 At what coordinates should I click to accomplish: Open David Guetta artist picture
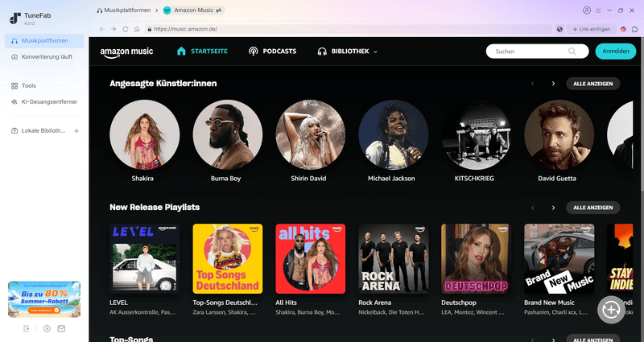559,134
